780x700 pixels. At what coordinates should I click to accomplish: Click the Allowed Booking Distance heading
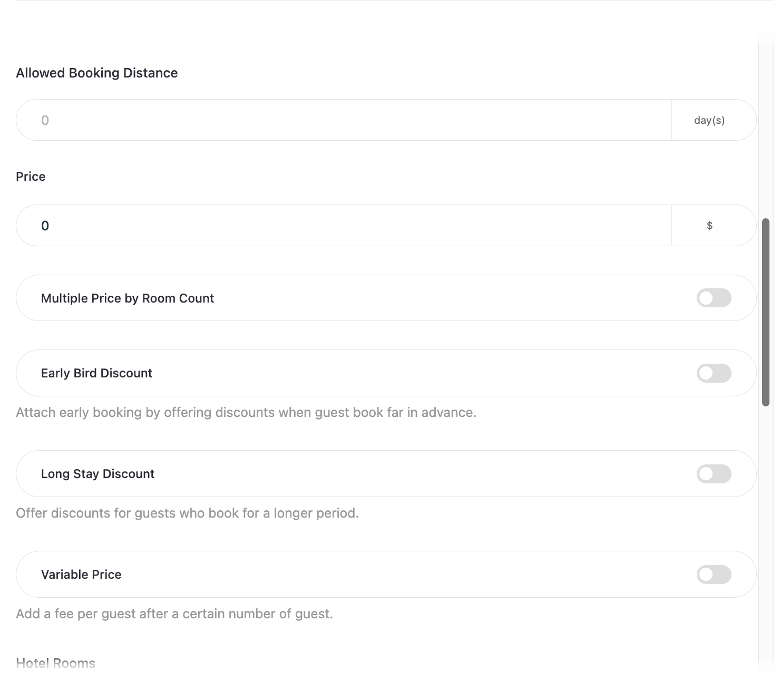[97, 73]
